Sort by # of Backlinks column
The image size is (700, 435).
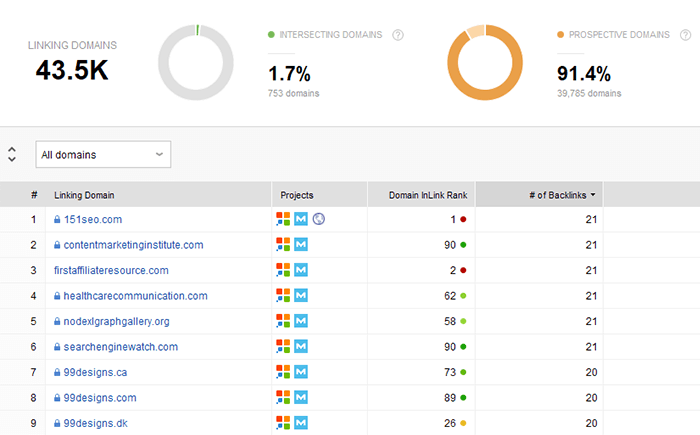click(539, 195)
